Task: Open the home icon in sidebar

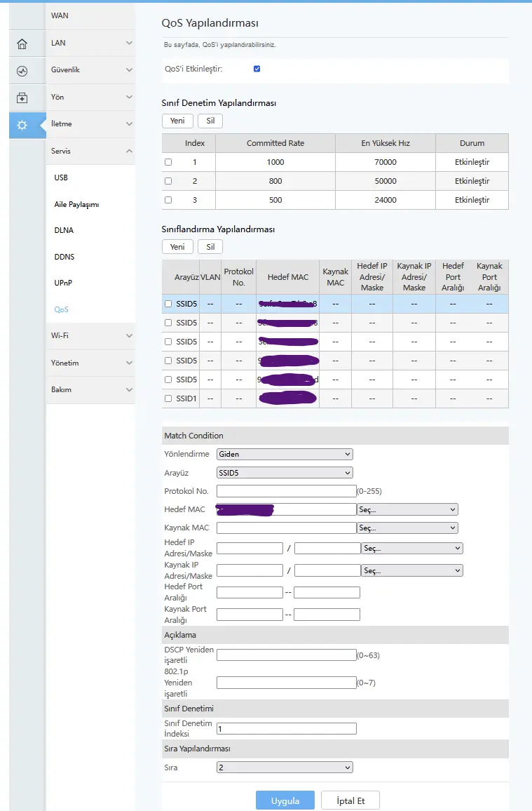Action: point(22,44)
